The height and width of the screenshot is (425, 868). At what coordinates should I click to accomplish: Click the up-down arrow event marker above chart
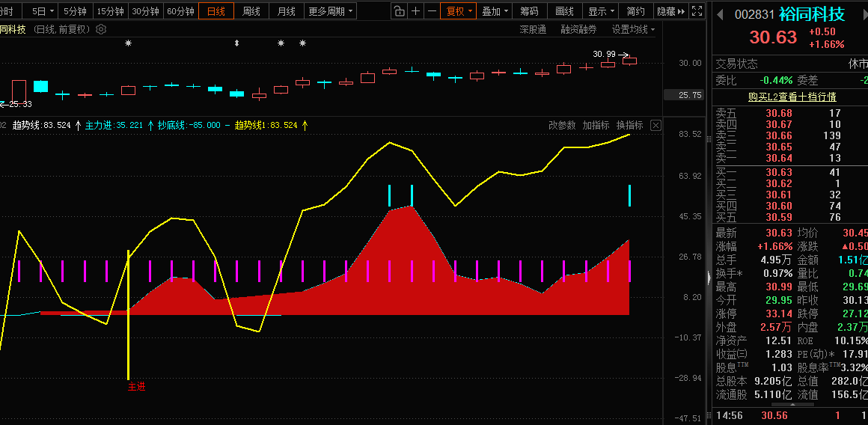click(237, 43)
